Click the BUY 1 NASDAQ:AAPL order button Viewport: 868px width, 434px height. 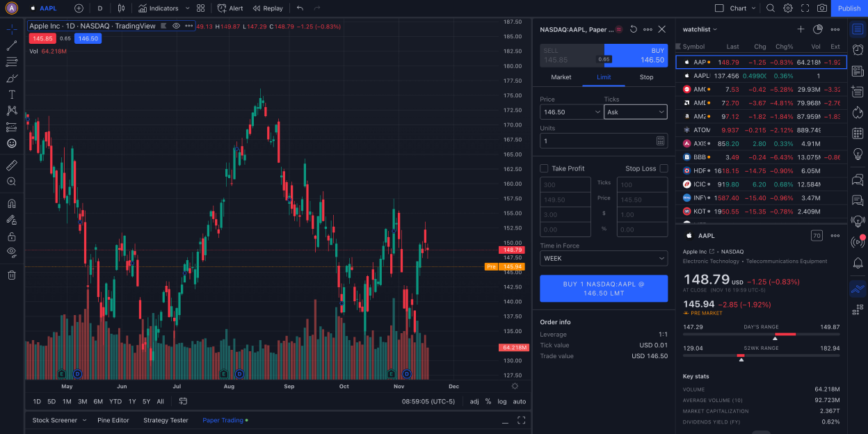point(604,289)
